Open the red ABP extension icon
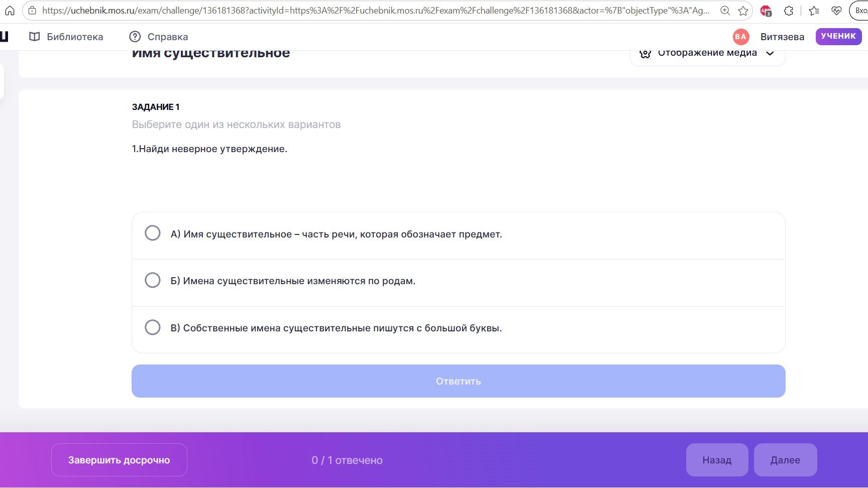This screenshot has width=868, height=488. 766,11
